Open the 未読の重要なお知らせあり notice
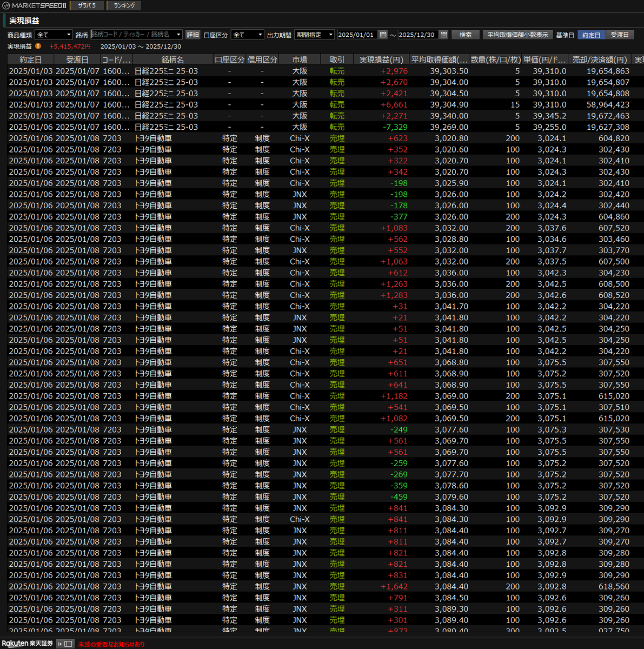The width and height of the screenshot is (644, 649). click(x=111, y=644)
